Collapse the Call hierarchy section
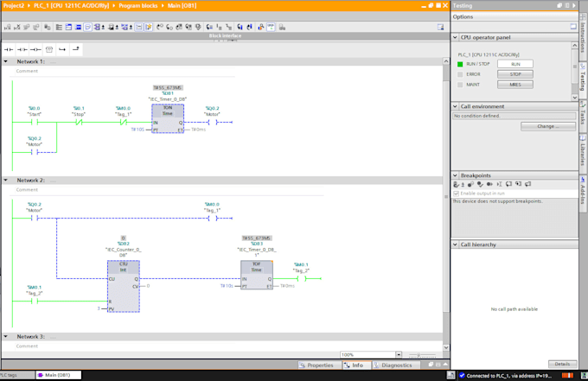The image size is (588, 381). click(x=455, y=244)
